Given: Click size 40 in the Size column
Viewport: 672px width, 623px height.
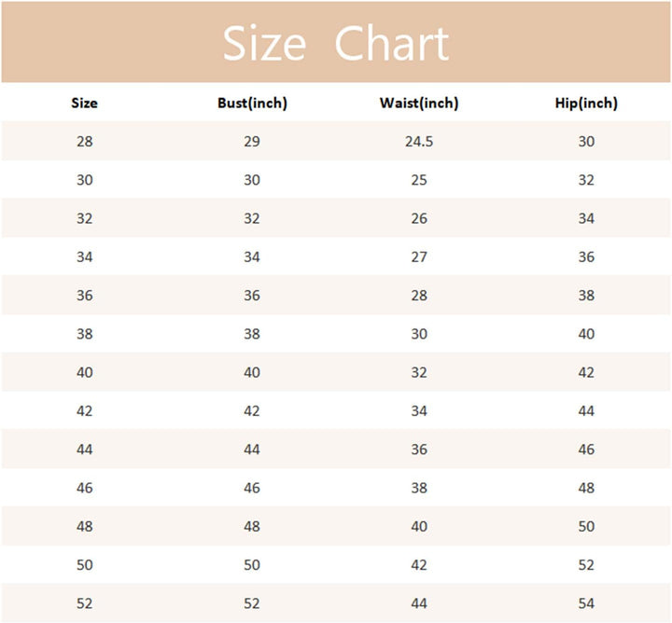Looking at the screenshot, I should pos(85,372).
